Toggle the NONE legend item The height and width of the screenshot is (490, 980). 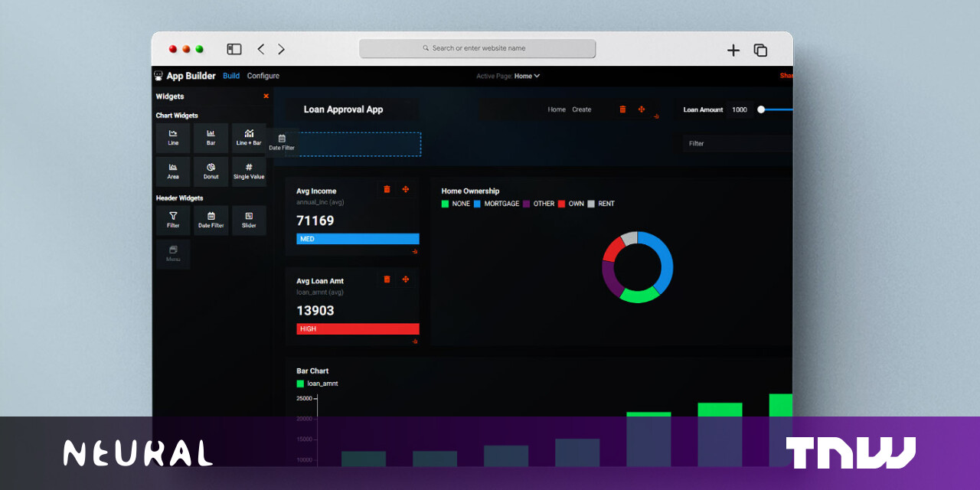point(456,204)
